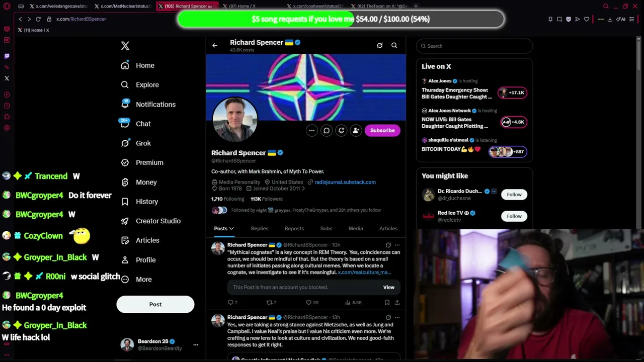Open the browser downloads icon
The width and height of the screenshot is (644, 362).
(610, 19)
